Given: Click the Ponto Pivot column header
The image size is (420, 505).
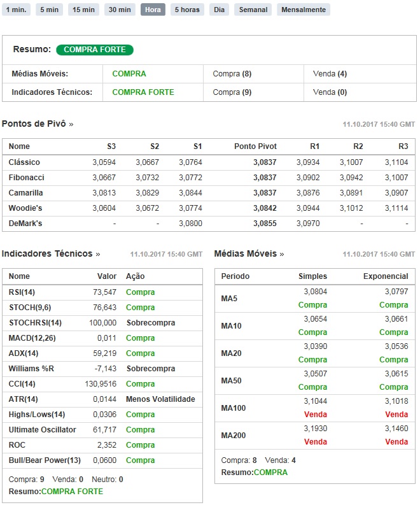Looking at the screenshot, I should pos(256,146).
